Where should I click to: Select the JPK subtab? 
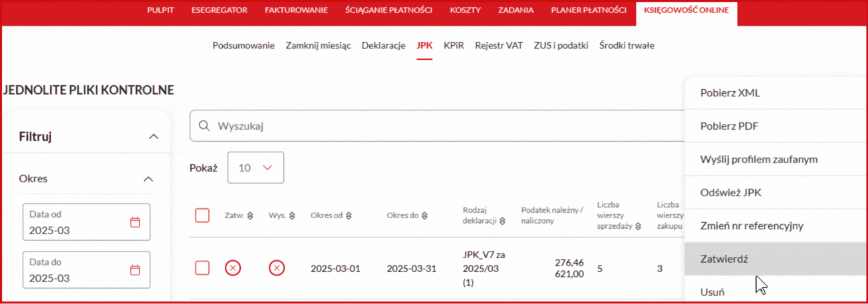(424, 46)
